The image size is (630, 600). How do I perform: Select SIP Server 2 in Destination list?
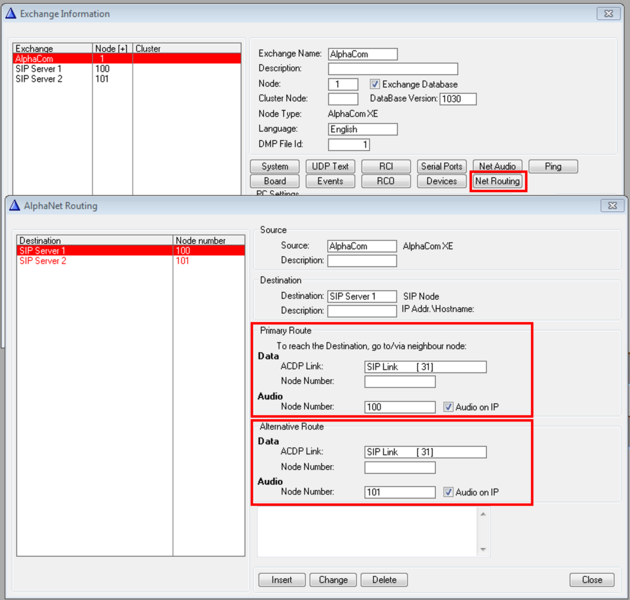131,261
